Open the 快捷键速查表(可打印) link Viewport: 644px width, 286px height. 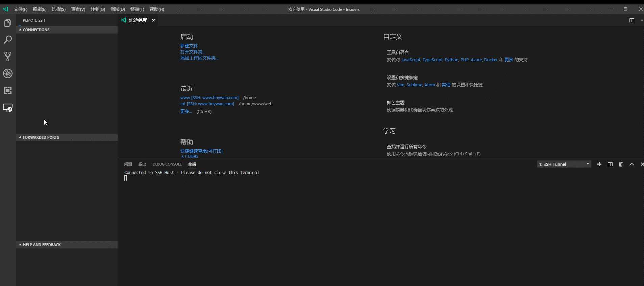pyautogui.click(x=201, y=151)
